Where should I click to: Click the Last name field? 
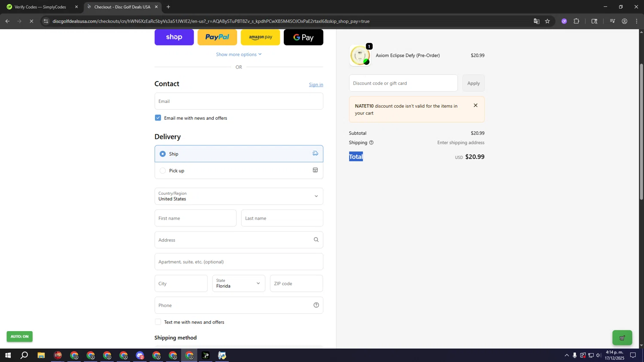tap(282, 218)
